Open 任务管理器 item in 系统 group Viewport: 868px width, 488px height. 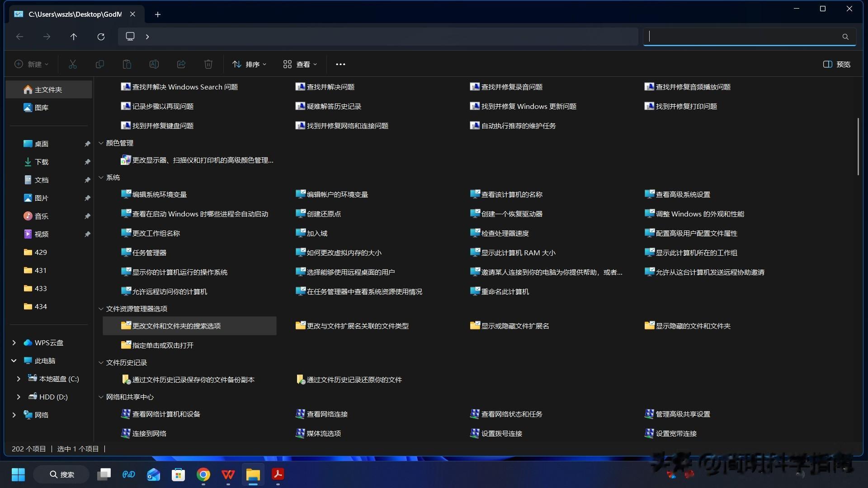pos(149,253)
